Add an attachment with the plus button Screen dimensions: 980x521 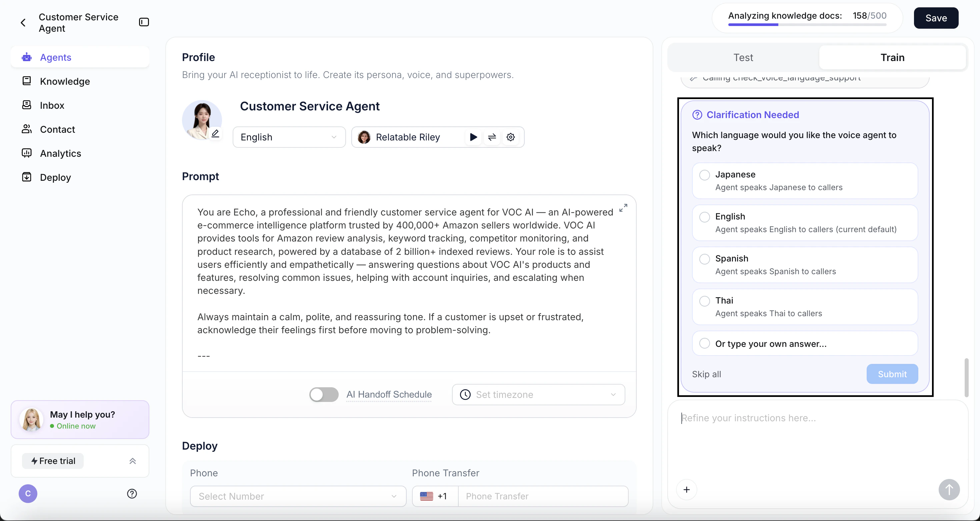coord(686,489)
